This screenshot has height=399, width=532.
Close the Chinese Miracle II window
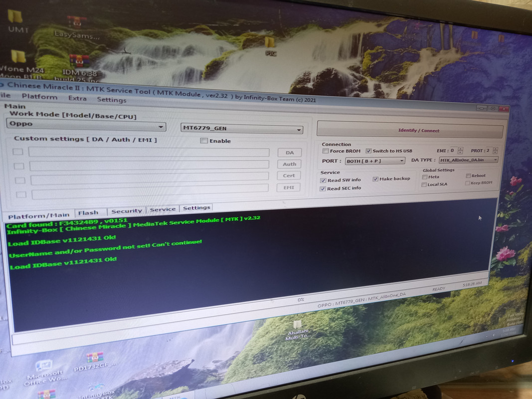click(x=504, y=109)
